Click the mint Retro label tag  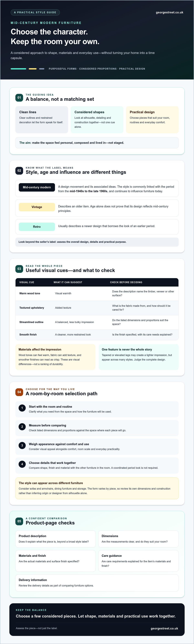click(37, 227)
